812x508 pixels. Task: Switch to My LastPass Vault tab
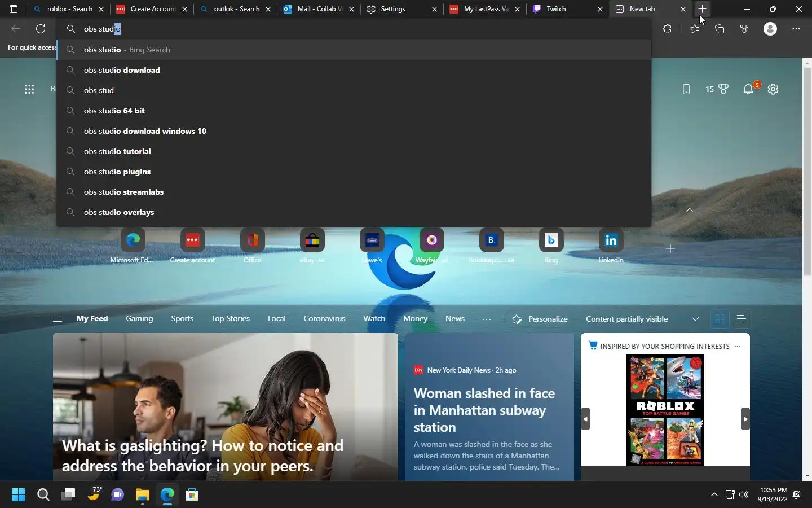point(485,9)
